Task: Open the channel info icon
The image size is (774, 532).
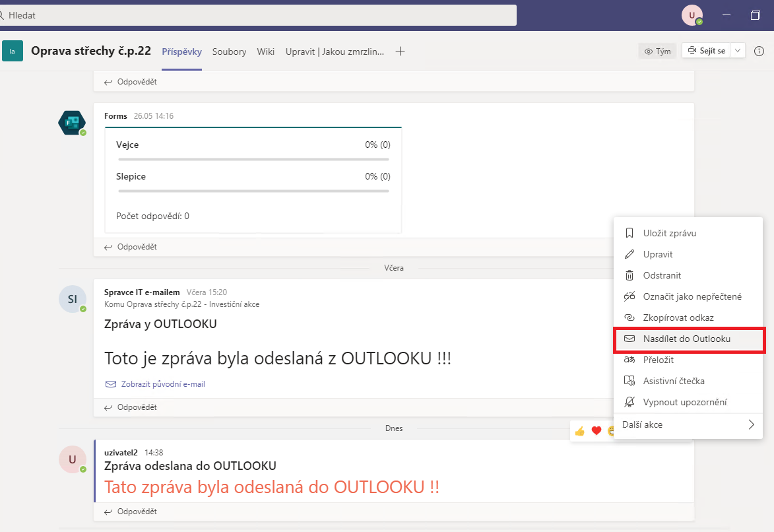Action: click(759, 51)
